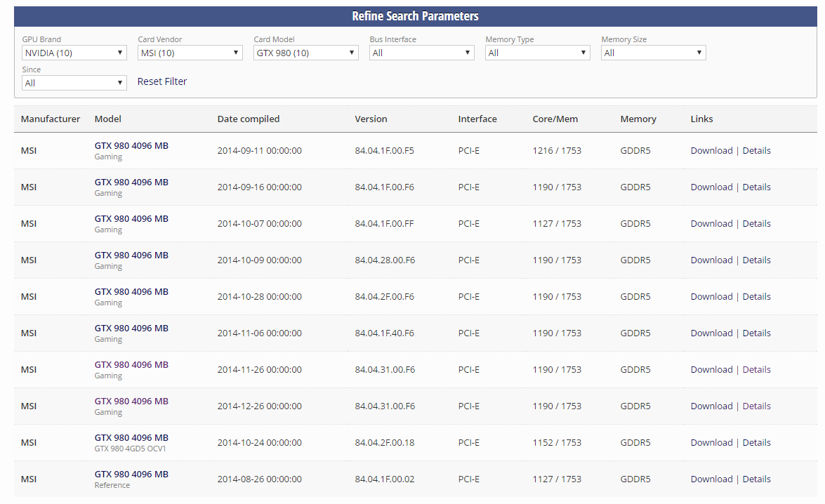
Task: Click the Core/Mem column header
Action: [555, 119]
